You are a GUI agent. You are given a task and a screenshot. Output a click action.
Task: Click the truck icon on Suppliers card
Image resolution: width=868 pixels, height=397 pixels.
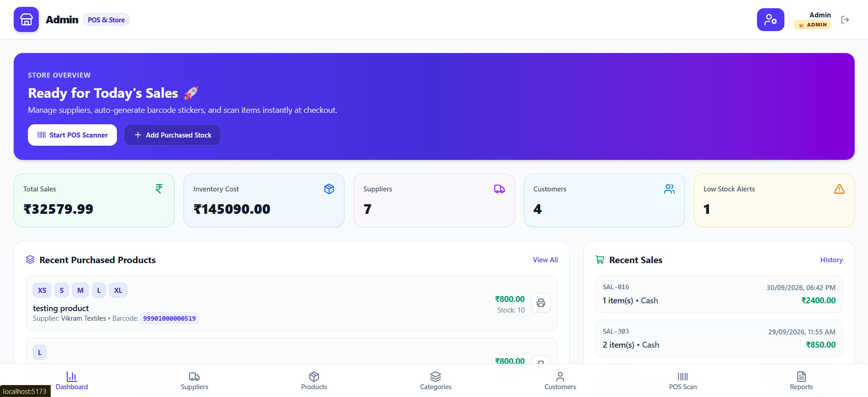click(499, 189)
